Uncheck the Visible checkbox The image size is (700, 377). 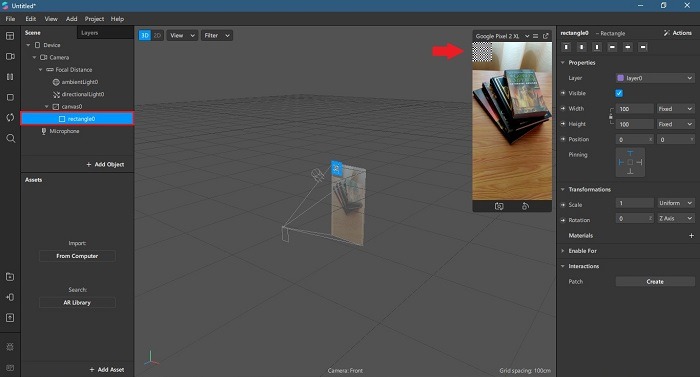619,93
